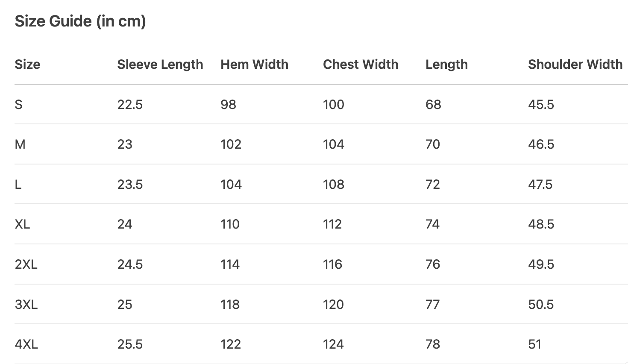Select shoulder width 49.5 for 2XL
This screenshot has width=628, height=364.
coord(541,264)
